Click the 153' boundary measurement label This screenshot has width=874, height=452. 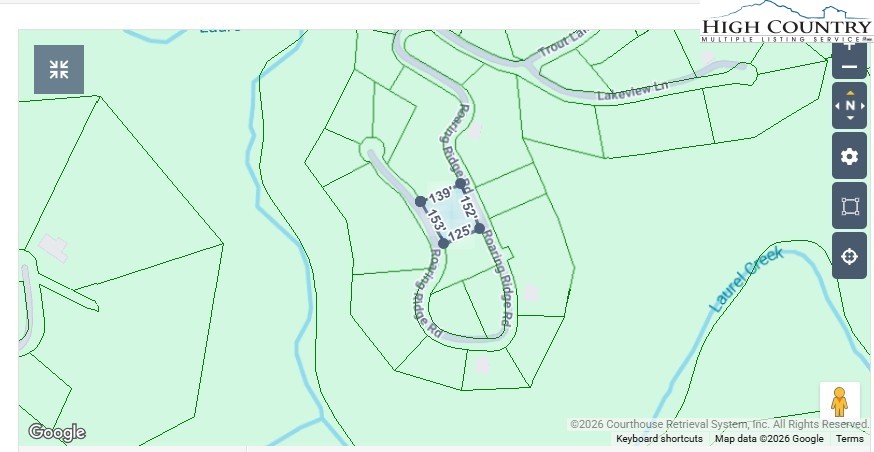tap(434, 221)
